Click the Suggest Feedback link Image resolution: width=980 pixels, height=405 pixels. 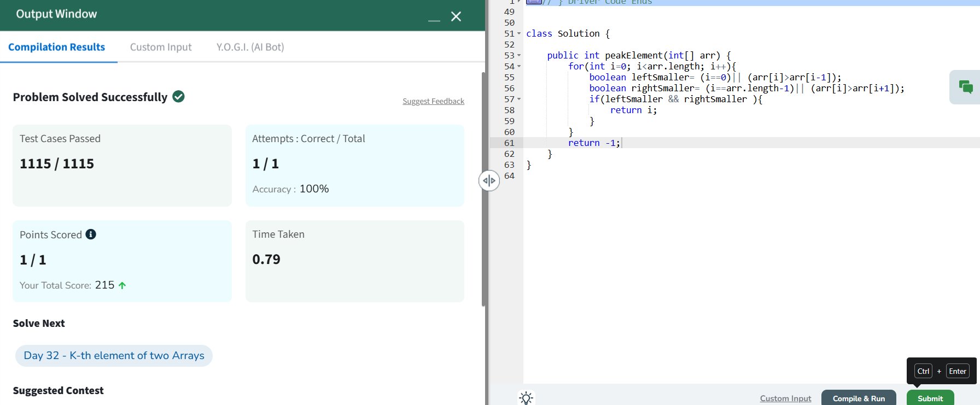433,101
